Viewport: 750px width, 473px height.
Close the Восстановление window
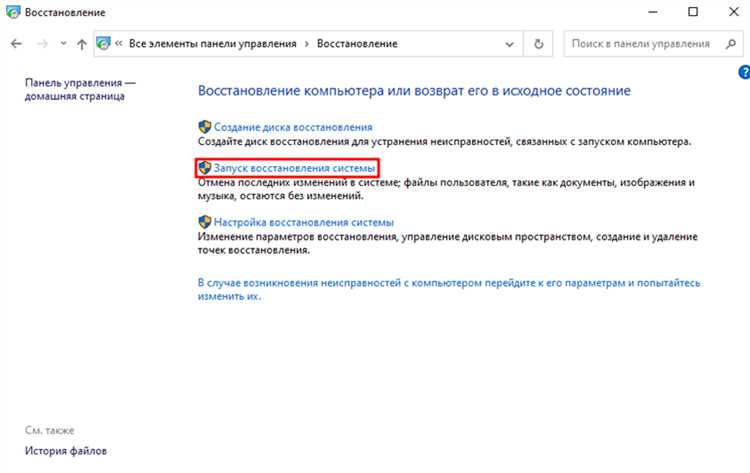tap(734, 12)
